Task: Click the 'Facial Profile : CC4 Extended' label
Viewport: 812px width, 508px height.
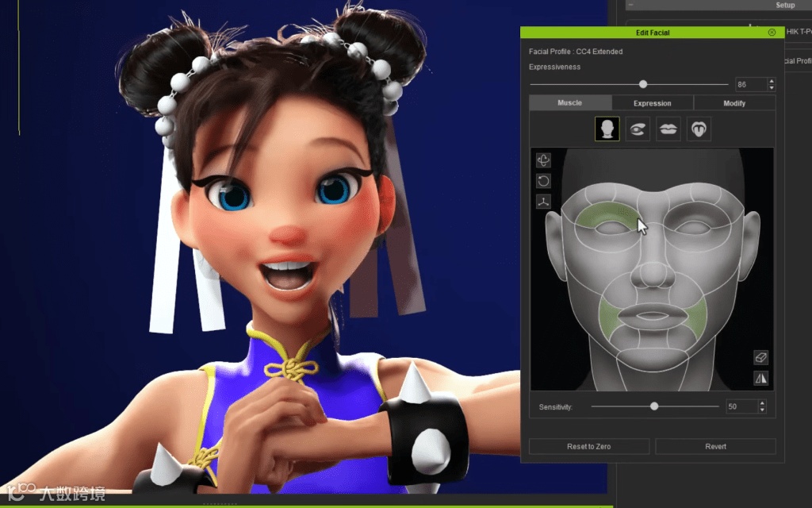Action: click(x=576, y=52)
